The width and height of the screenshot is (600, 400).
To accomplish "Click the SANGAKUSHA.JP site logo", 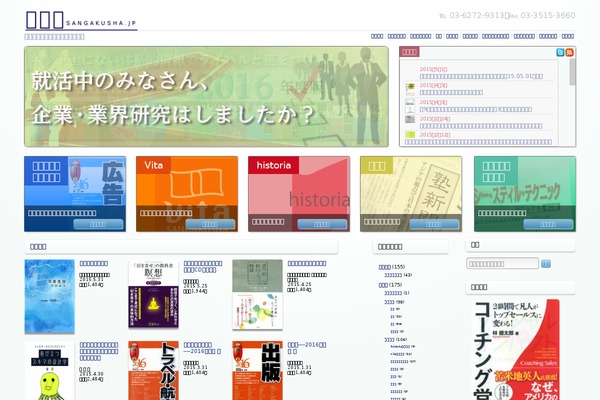I will point(81,20).
